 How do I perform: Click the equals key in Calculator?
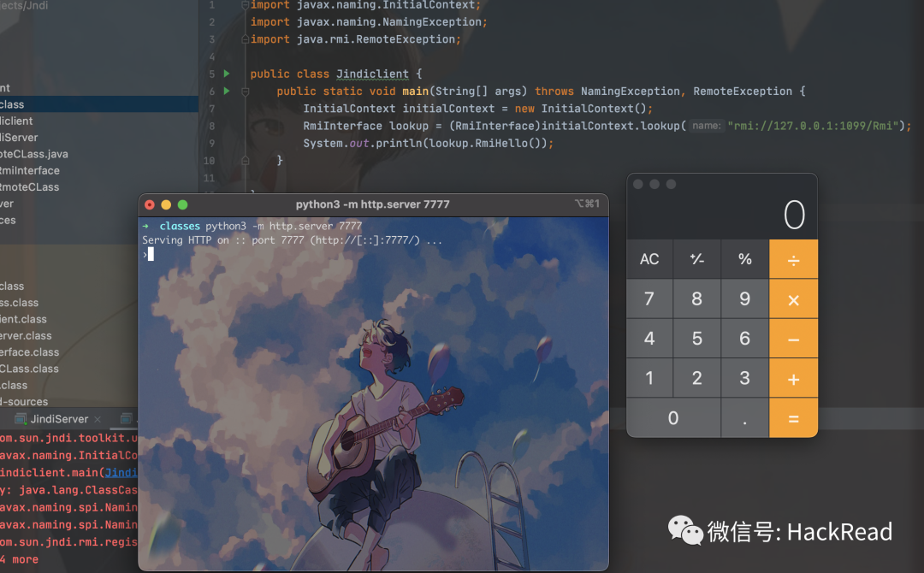[793, 418]
